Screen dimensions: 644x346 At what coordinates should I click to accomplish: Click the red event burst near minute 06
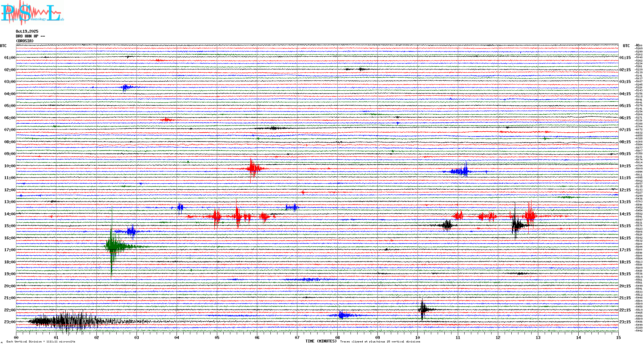coord(253,168)
